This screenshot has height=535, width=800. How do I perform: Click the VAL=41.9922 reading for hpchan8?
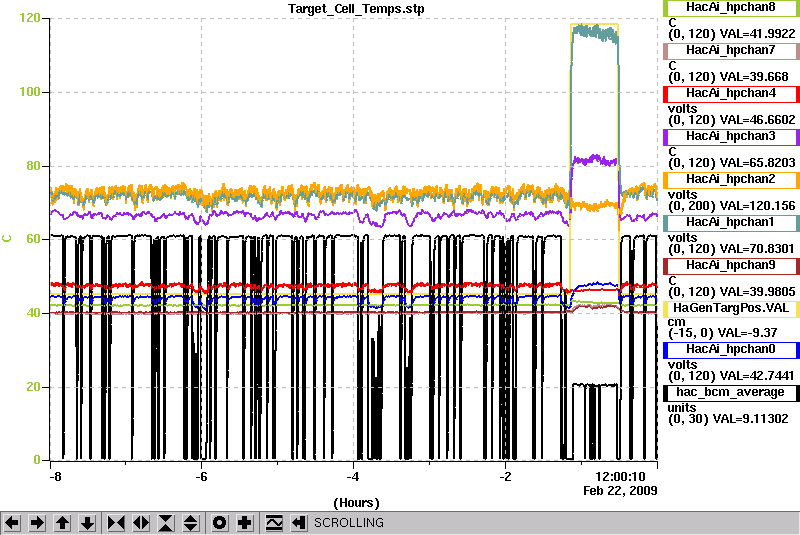click(757, 34)
